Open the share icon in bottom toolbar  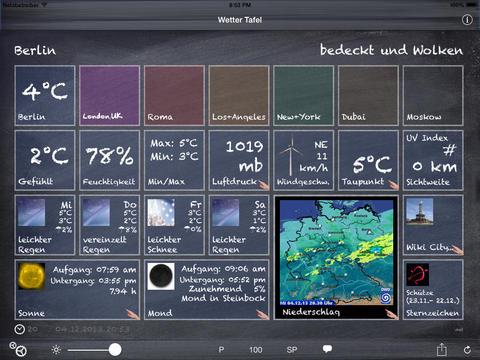pyautogui.click(x=442, y=349)
